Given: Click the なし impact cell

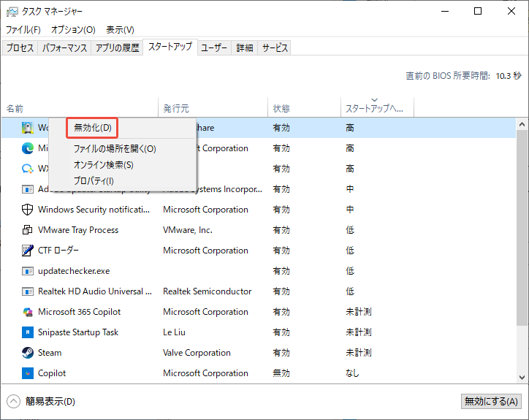Looking at the screenshot, I should [353, 373].
